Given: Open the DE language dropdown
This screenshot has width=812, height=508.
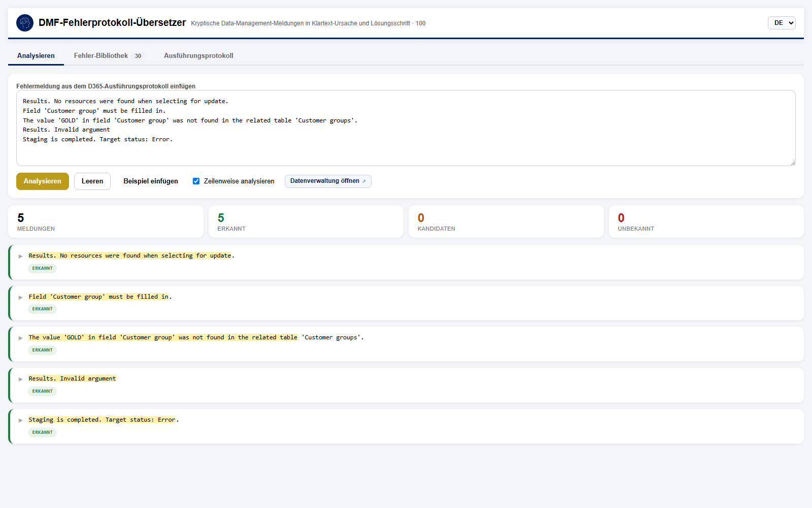Looking at the screenshot, I should point(782,23).
